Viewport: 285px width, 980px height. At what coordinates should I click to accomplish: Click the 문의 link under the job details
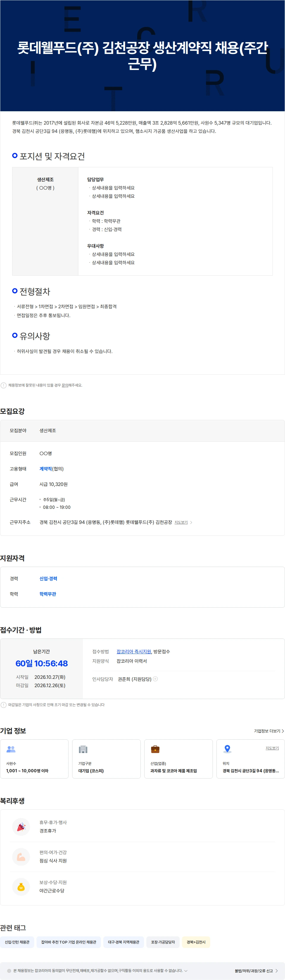[65, 385]
